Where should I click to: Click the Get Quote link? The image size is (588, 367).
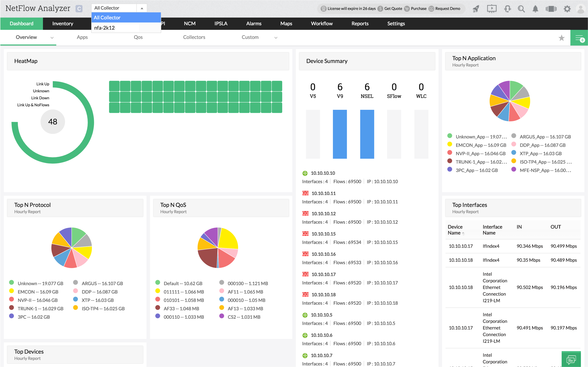tap(393, 9)
